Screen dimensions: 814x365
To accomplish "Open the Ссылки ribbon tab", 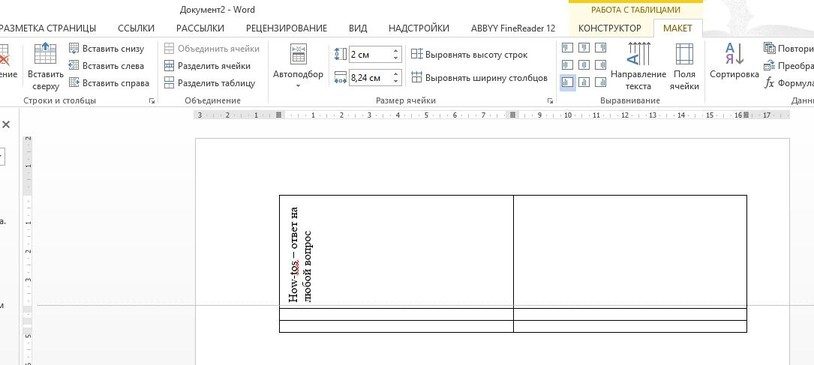I will pyautogui.click(x=136, y=28).
